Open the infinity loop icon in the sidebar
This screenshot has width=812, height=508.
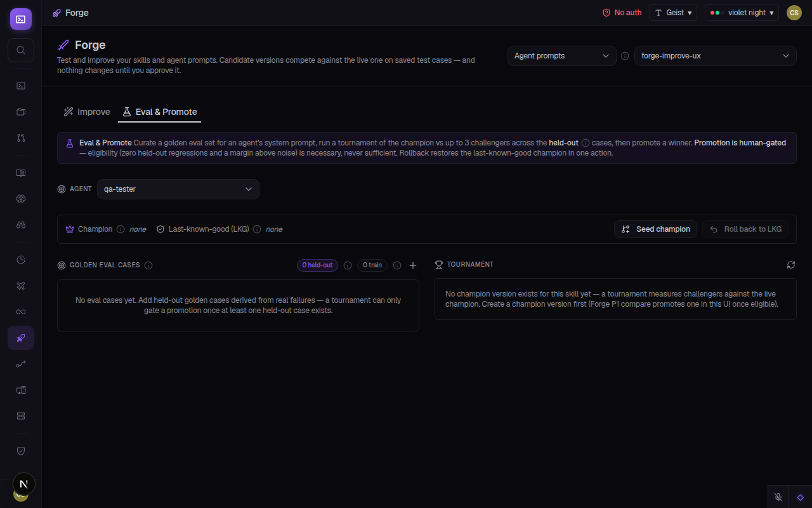21,312
